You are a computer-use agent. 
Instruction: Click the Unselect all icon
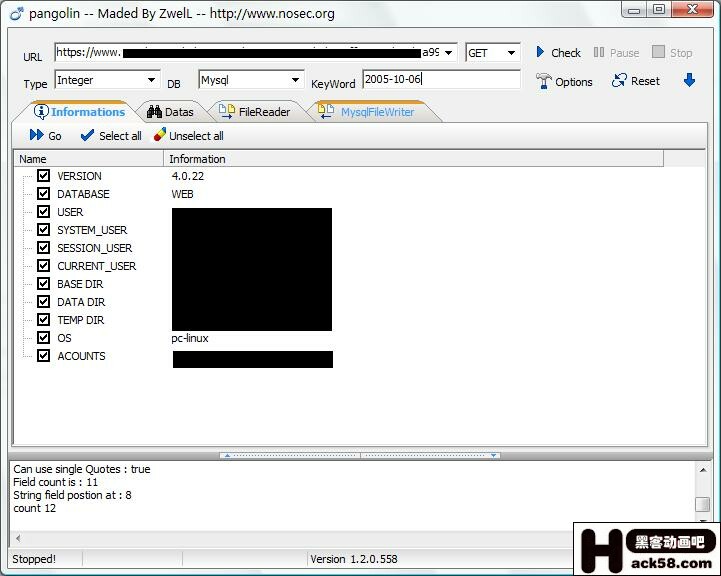159,135
